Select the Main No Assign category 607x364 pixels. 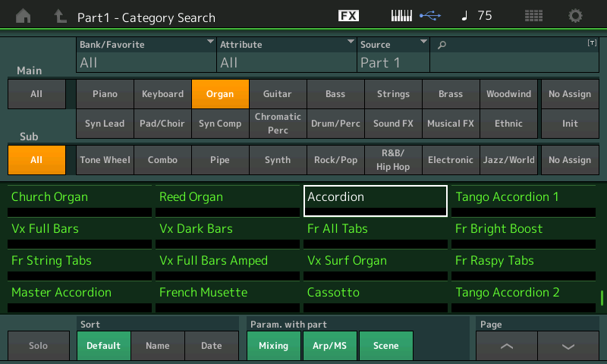[x=570, y=94]
